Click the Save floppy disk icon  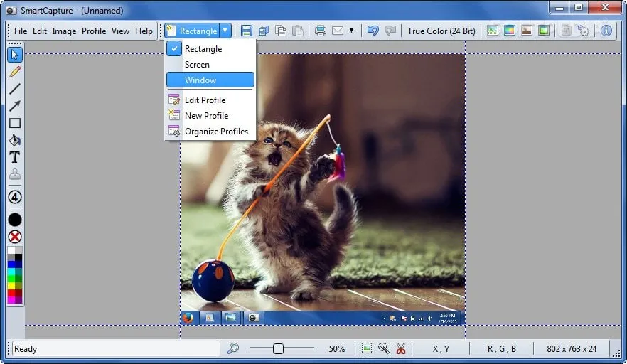pyautogui.click(x=246, y=31)
